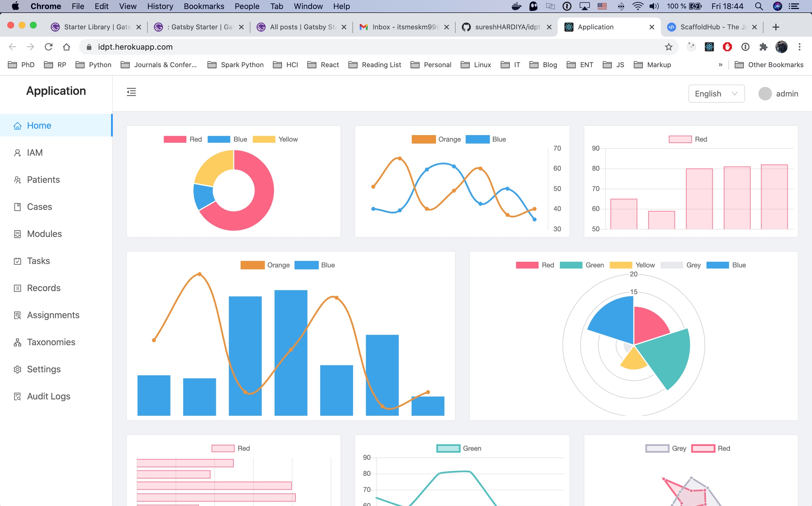812x506 pixels.
Task: Go to the Records section
Action: (x=44, y=288)
